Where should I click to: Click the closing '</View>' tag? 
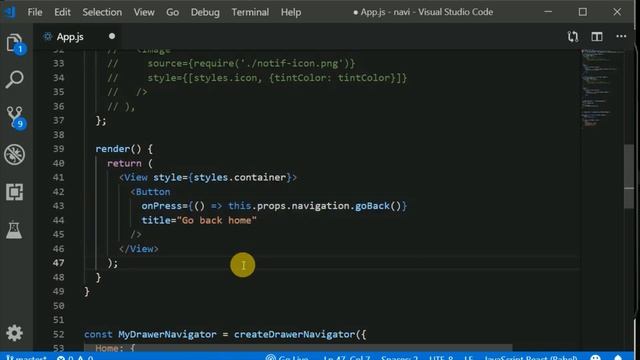coord(139,249)
